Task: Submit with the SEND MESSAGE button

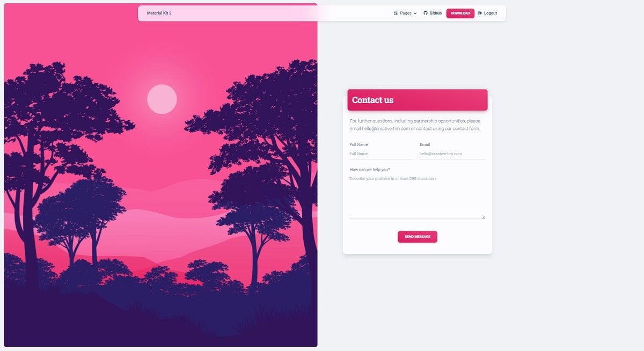Action: pyautogui.click(x=418, y=237)
